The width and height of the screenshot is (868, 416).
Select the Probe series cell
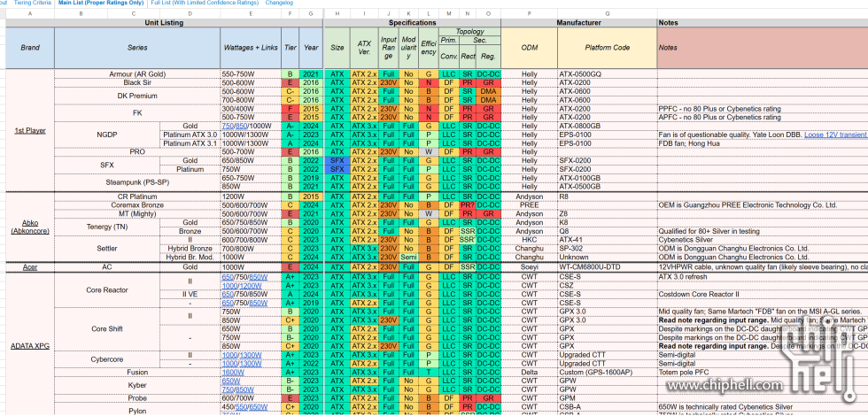pyautogui.click(x=137, y=398)
